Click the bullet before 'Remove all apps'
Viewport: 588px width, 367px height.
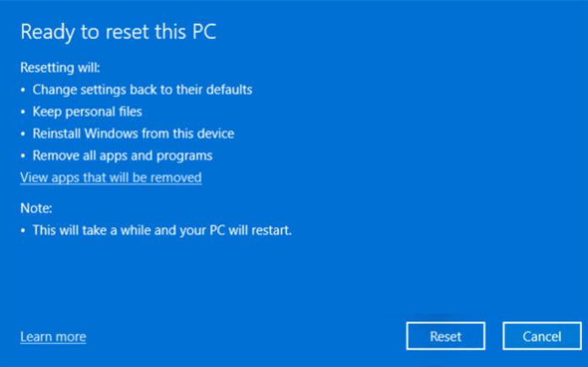(x=24, y=156)
